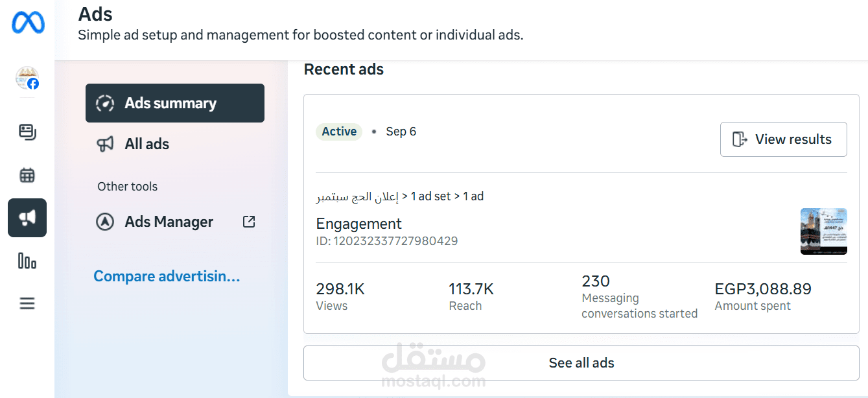Open the 1 ad set breakdown

point(431,196)
